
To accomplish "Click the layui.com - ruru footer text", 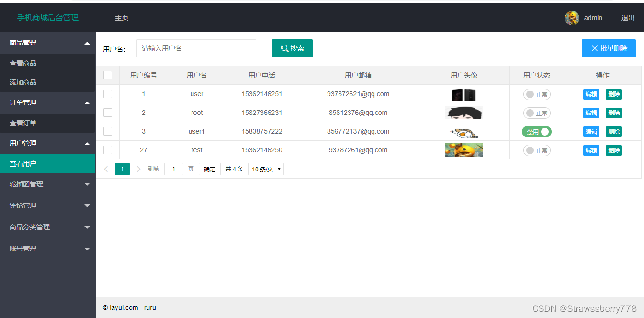I will pyautogui.click(x=129, y=307).
